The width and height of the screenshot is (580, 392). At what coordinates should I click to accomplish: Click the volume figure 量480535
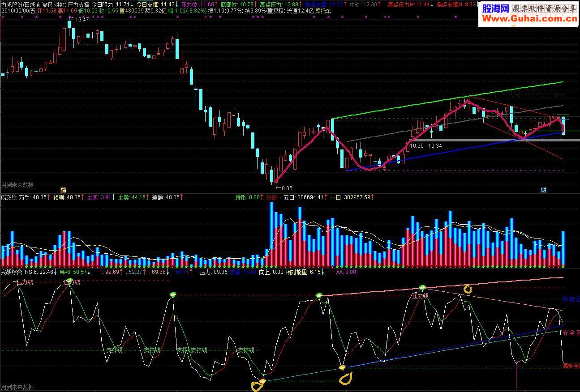click(131, 10)
